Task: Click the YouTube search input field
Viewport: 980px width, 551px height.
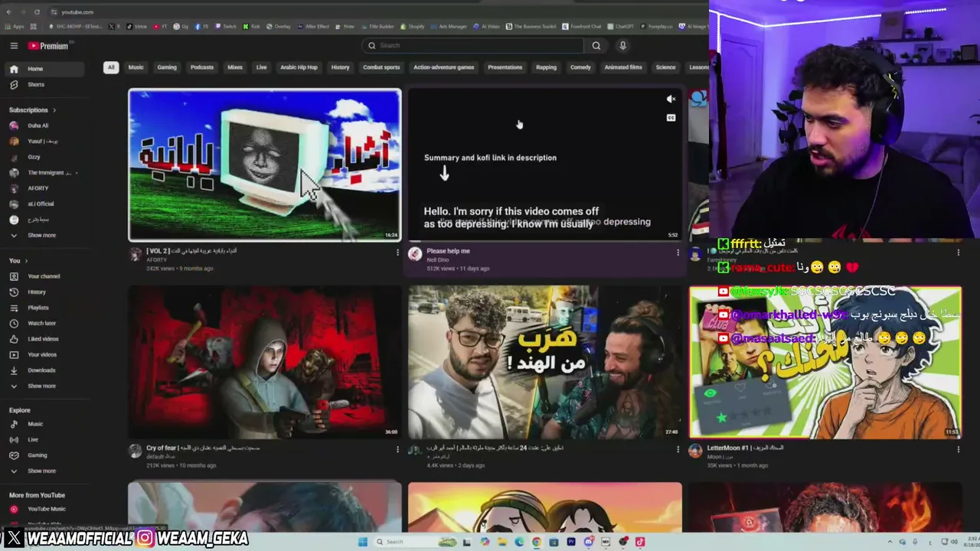Action: pos(473,46)
